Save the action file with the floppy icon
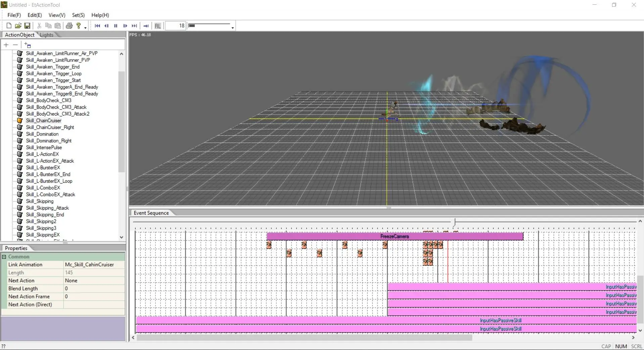Image resolution: width=644 pixels, height=350 pixels. click(x=28, y=26)
